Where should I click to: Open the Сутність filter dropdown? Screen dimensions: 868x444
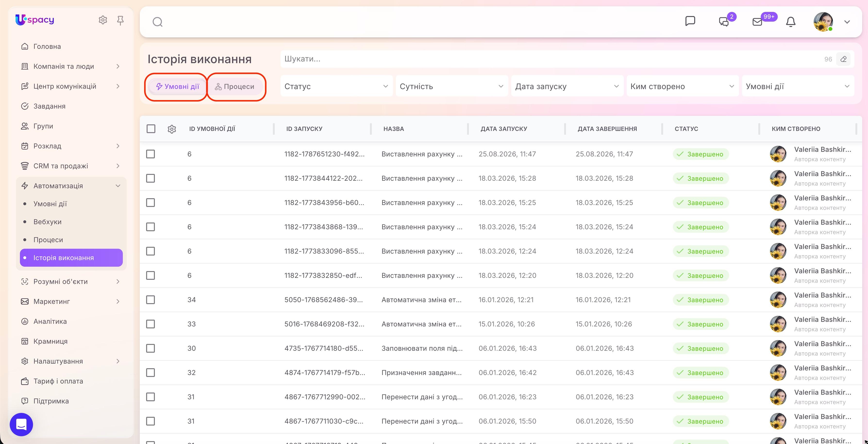pos(452,86)
